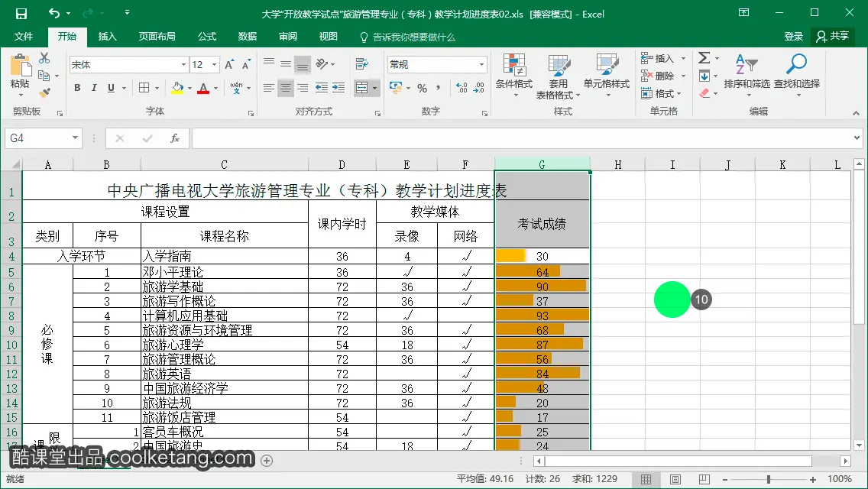Click the formula bar input field

point(521,138)
